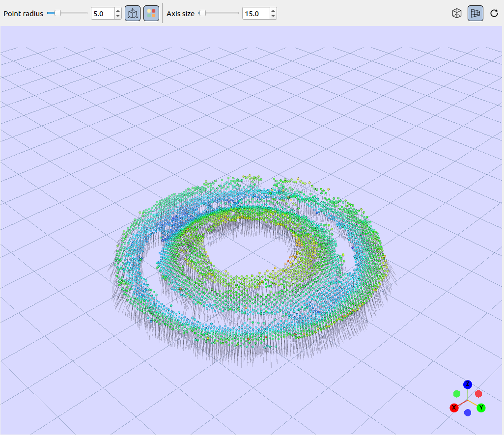Click the red X axis gizmo ball
Screen dimensions: 504x435
coord(454,408)
